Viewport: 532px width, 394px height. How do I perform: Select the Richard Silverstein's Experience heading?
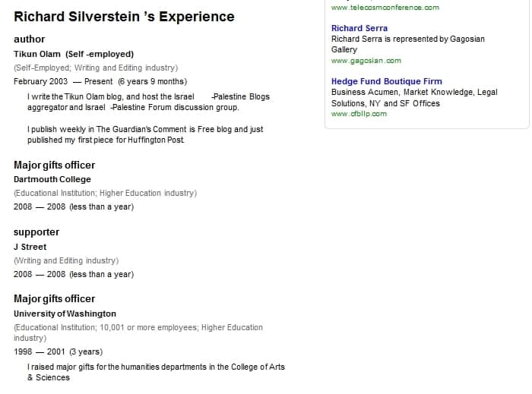click(x=124, y=17)
